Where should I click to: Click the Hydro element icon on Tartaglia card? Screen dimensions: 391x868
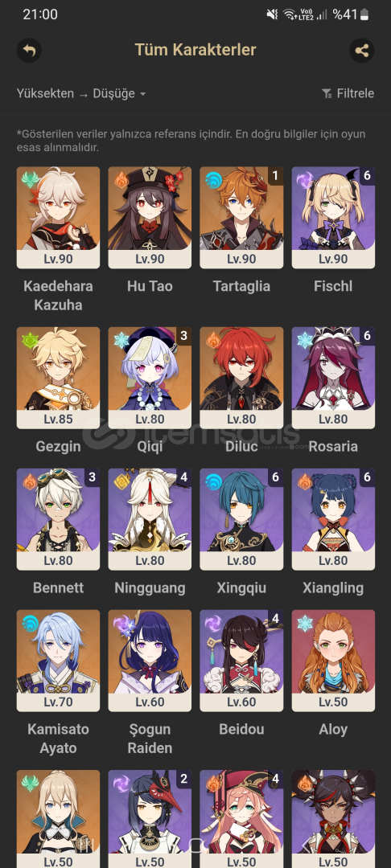pos(213,180)
